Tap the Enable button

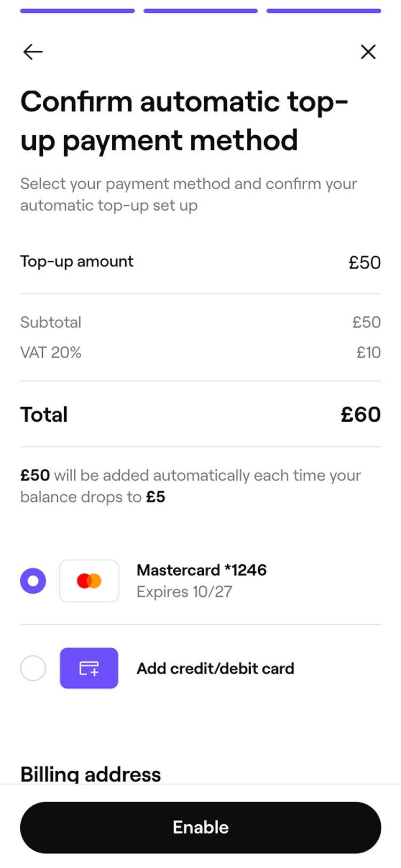[x=200, y=827]
